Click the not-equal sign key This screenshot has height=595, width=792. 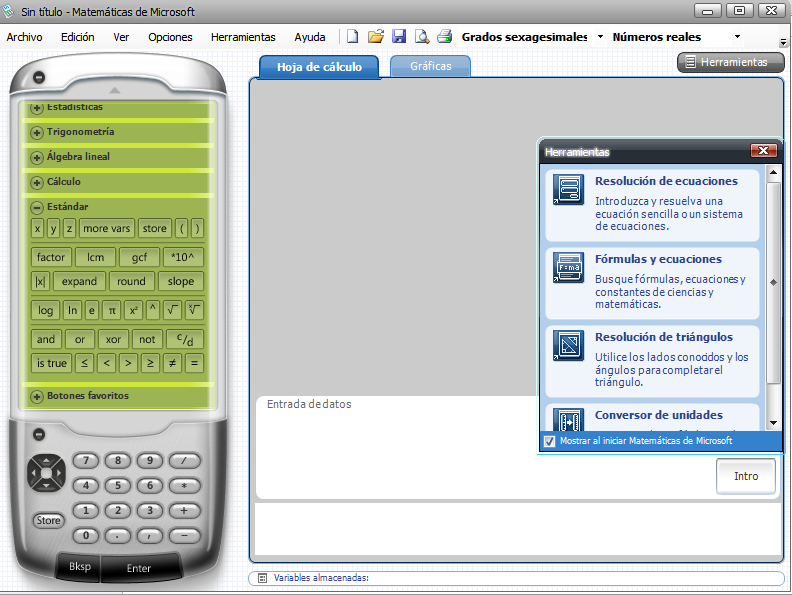point(172,363)
